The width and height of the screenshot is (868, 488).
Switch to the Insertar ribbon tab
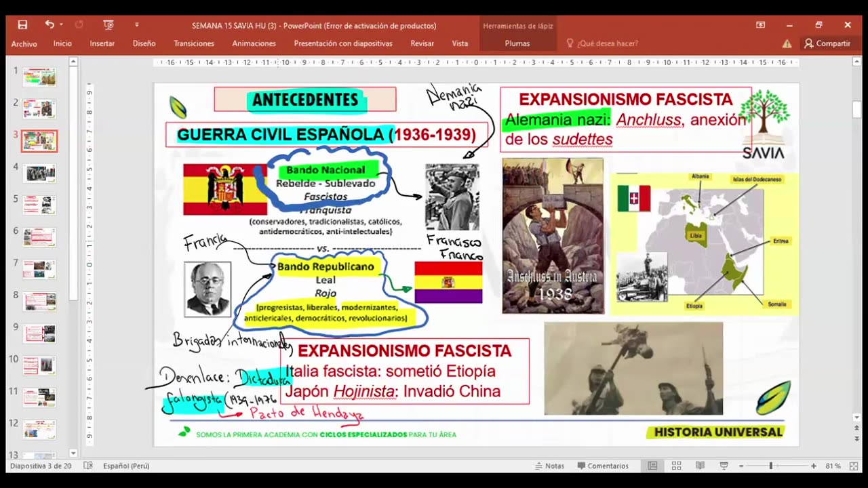click(102, 43)
